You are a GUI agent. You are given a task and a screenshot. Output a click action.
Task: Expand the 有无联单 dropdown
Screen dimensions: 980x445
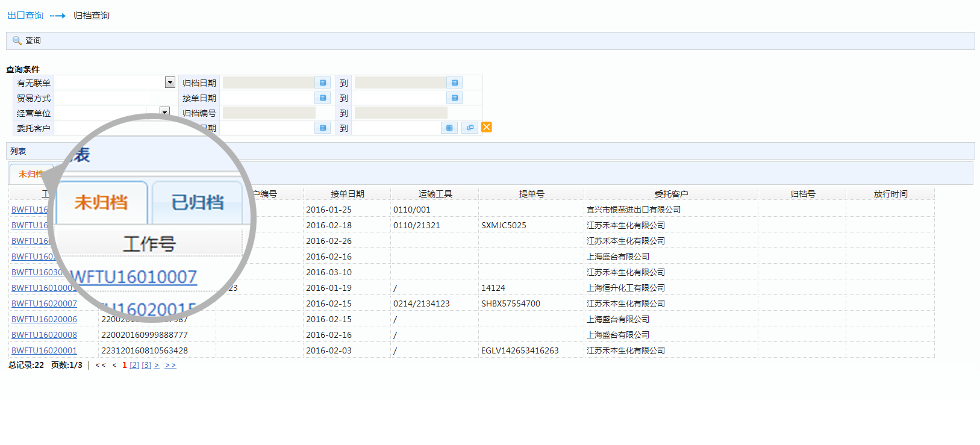tap(170, 82)
